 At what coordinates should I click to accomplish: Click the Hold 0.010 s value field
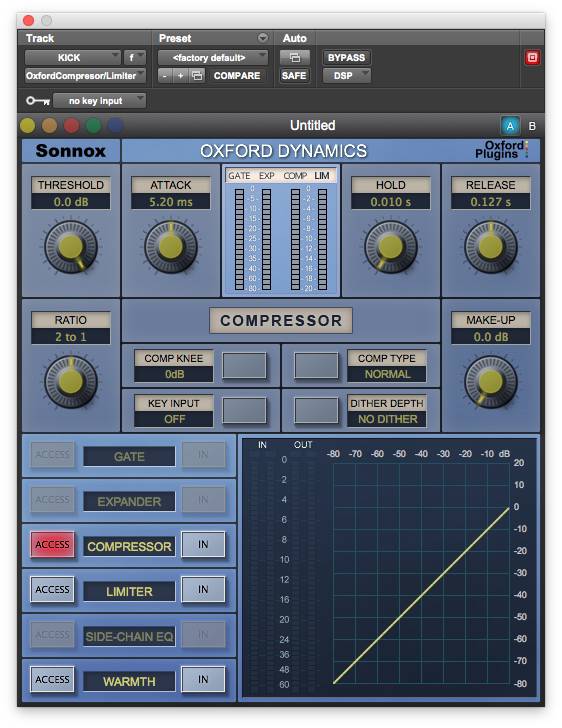(391, 202)
